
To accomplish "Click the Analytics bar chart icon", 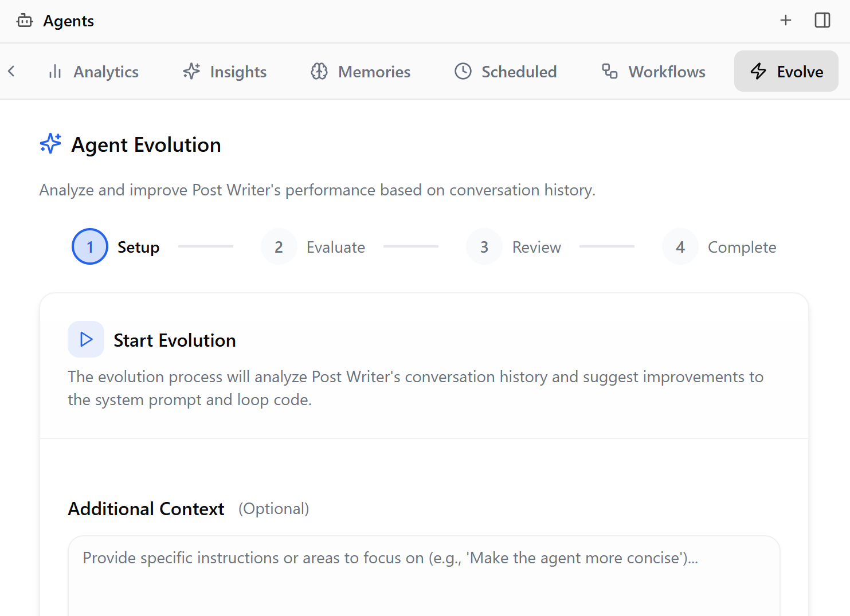I will [55, 72].
